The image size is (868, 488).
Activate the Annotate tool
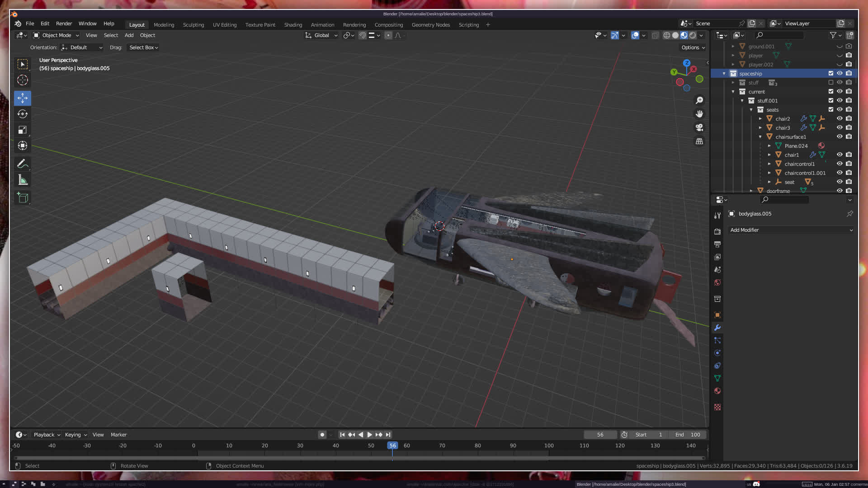pyautogui.click(x=23, y=164)
